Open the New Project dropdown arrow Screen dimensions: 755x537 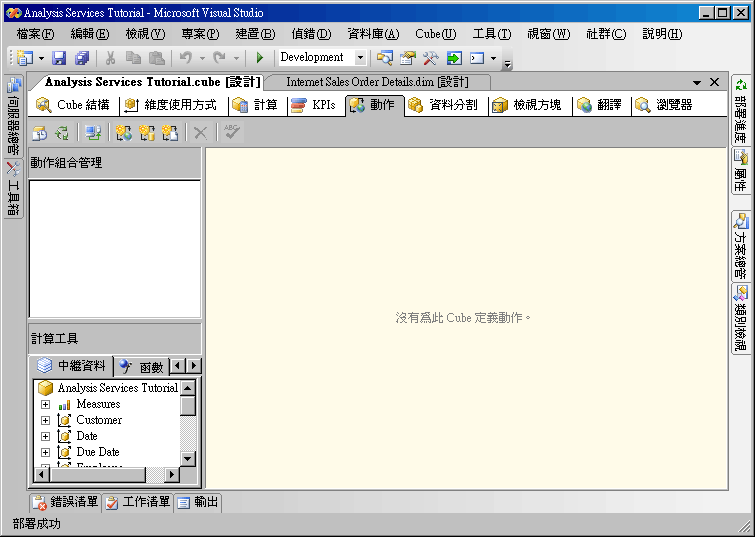tap(41, 59)
